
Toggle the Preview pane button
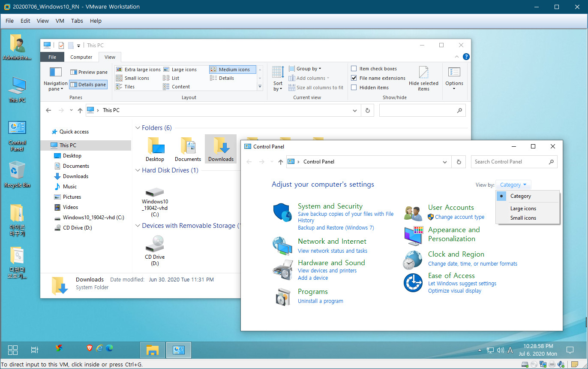89,72
